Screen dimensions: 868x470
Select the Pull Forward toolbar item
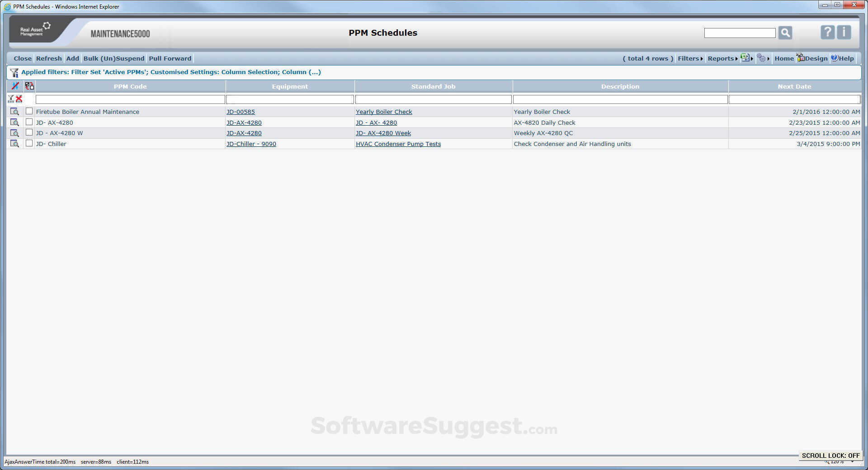click(x=170, y=58)
